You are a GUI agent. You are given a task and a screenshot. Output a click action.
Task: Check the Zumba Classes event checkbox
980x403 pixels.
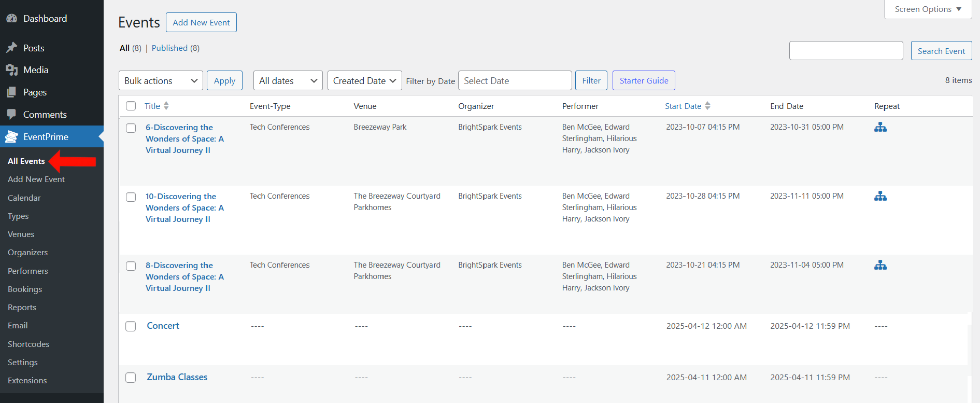click(131, 378)
